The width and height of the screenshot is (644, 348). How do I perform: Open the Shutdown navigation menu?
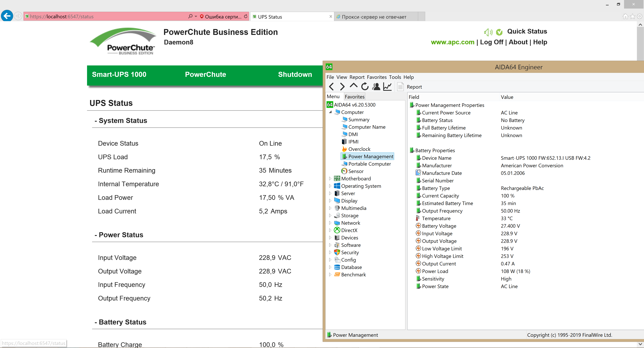(x=295, y=74)
